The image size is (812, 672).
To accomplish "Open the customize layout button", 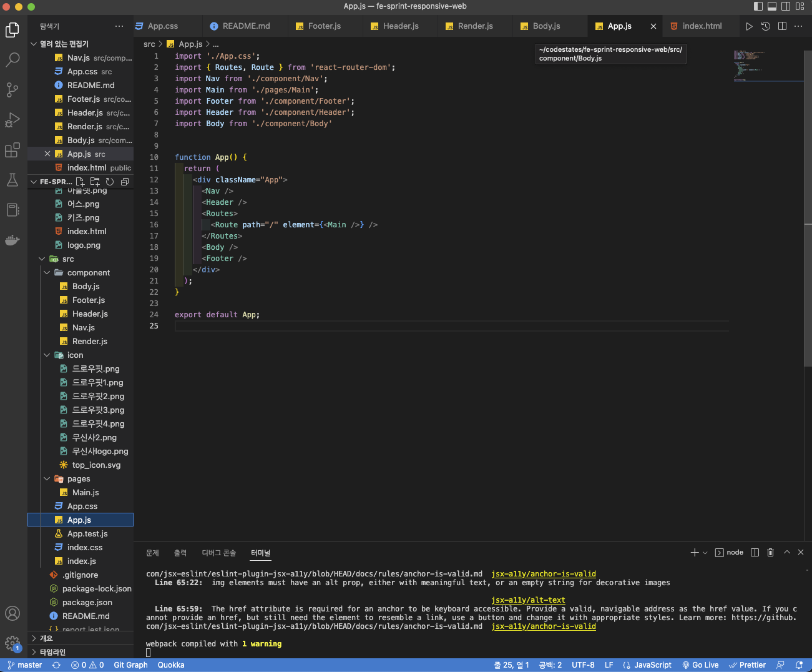I will [x=800, y=6].
